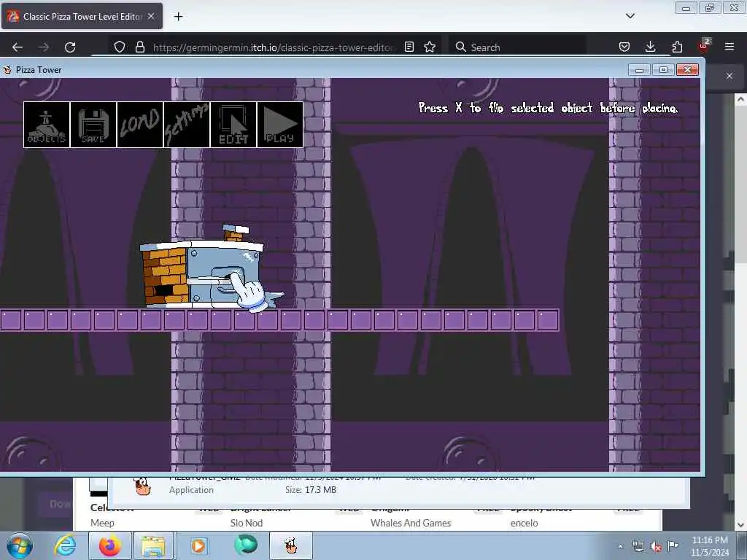The image size is (747, 560).
Task: Click the Meep author link
Action: pos(102,523)
